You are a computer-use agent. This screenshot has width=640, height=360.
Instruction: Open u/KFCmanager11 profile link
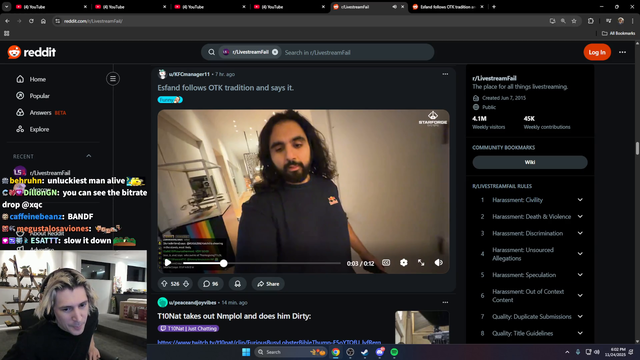pyautogui.click(x=189, y=74)
